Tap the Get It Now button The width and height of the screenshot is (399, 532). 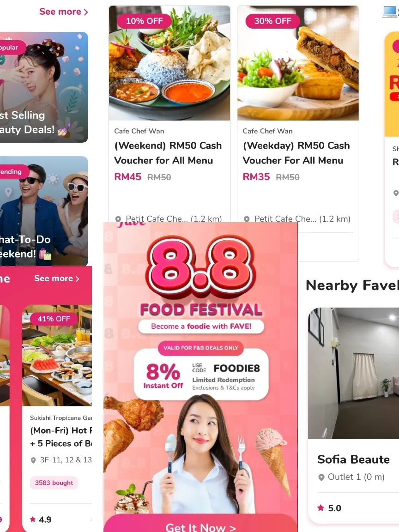pos(200,527)
